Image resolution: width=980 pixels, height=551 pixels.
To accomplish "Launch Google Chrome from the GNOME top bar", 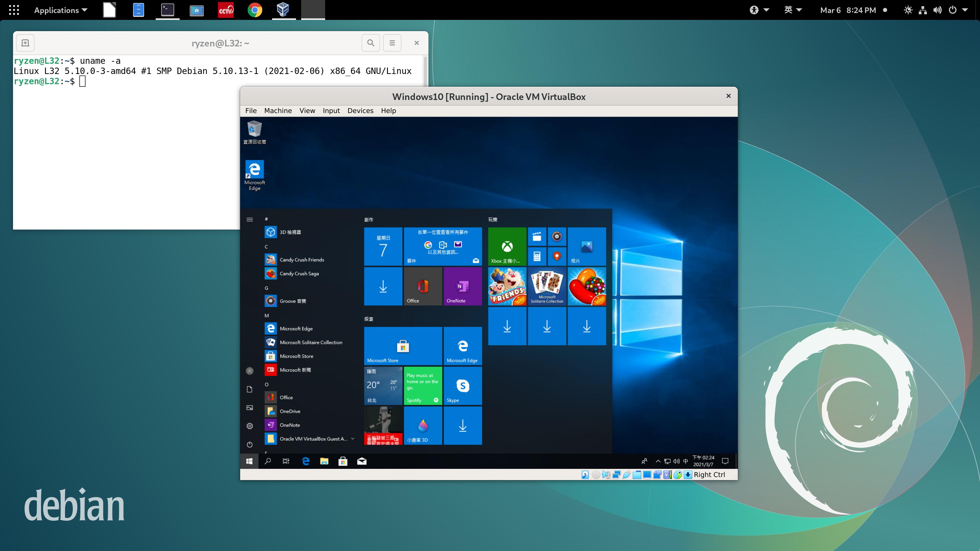I will (254, 10).
